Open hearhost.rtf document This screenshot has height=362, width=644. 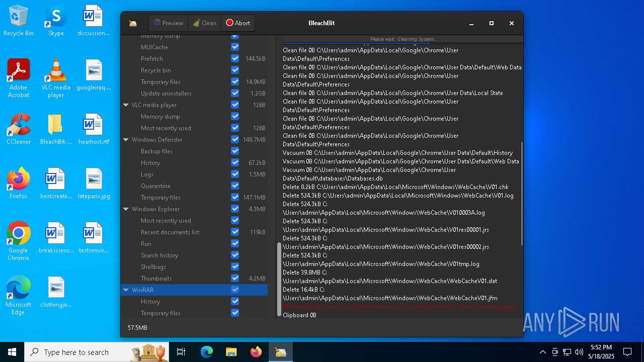[94, 130]
